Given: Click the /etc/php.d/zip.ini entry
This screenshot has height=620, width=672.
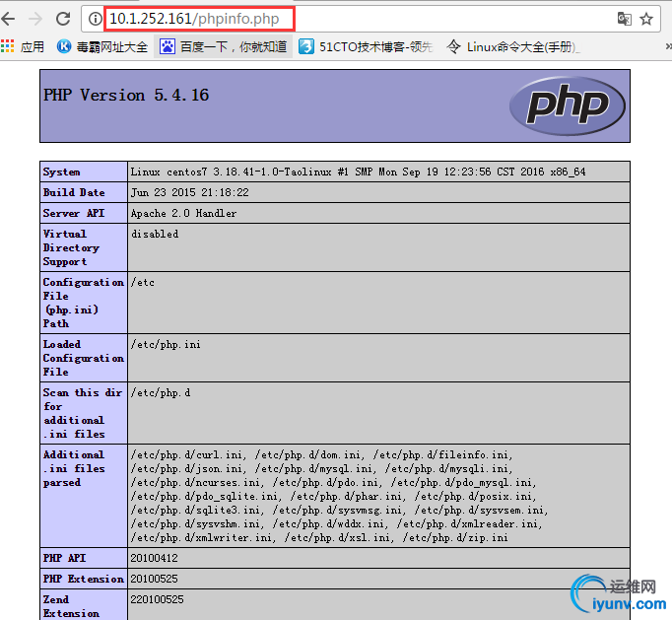Looking at the screenshot, I should [455, 537].
